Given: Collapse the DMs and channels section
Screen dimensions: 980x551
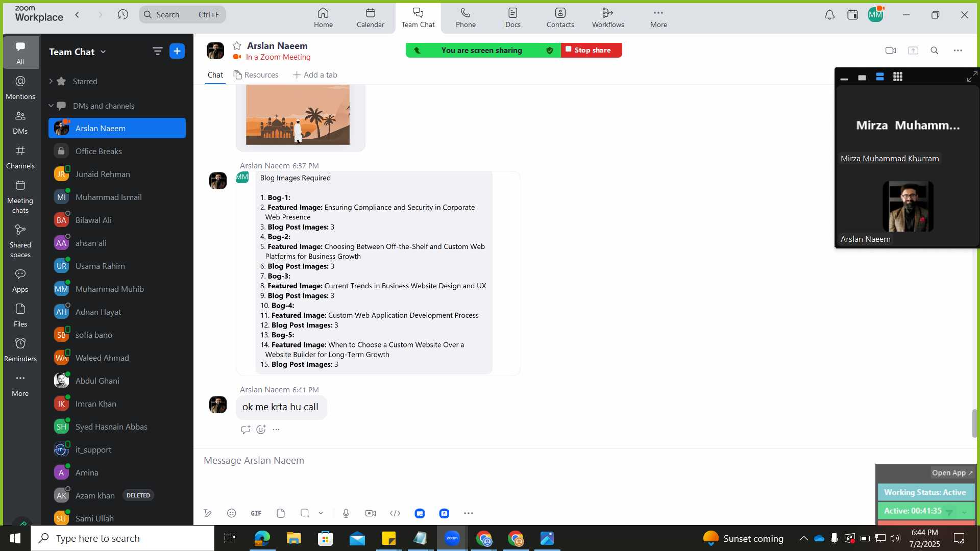Looking at the screenshot, I should click(x=51, y=106).
